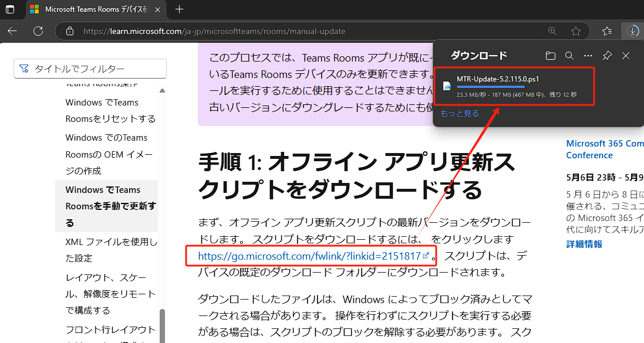Reload the current page
The image size is (644, 343).
coord(38,31)
